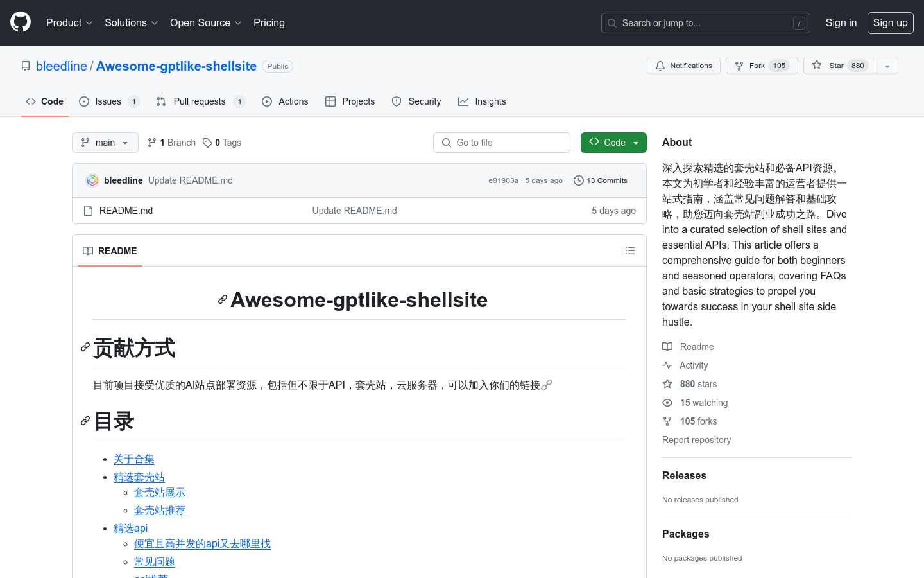The image size is (924, 578).
Task: Open the Activity link in About
Action: [x=685, y=365]
